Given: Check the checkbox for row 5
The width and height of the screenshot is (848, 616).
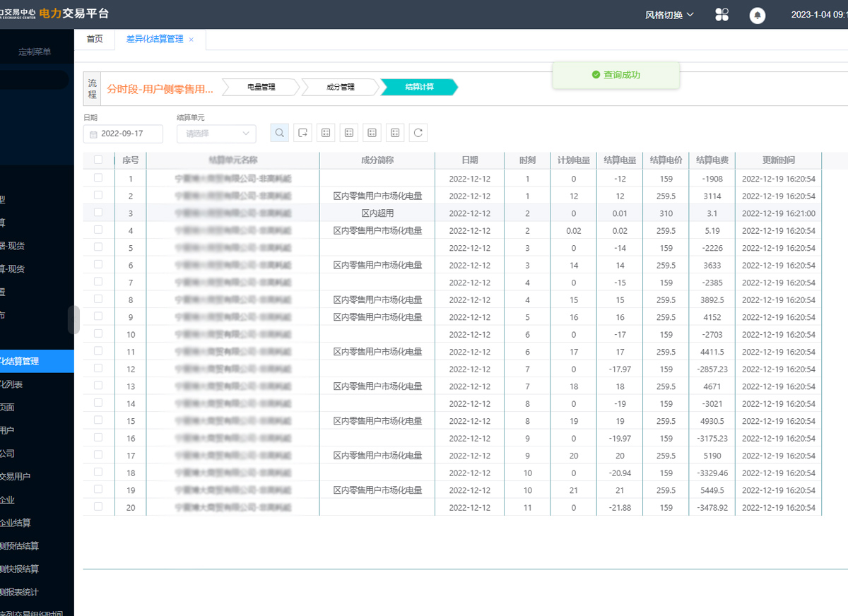Looking at the screenshot, I should [98, 247].
